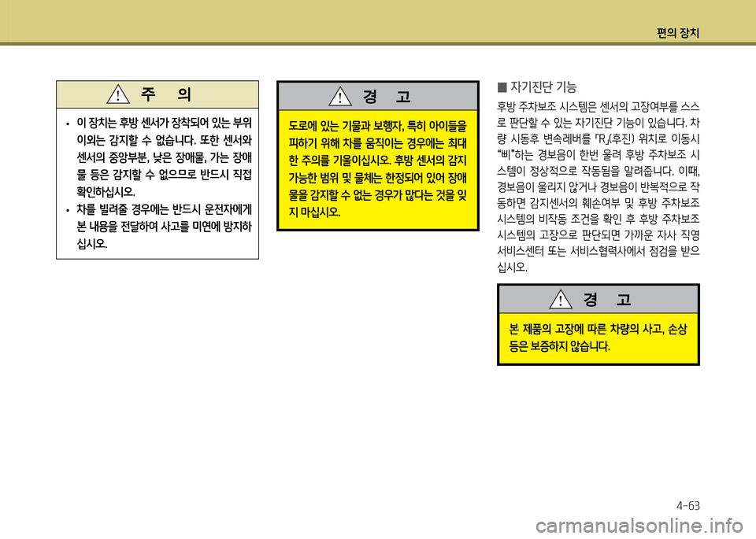Click the 편의 장치 header title

click(678, 33)
